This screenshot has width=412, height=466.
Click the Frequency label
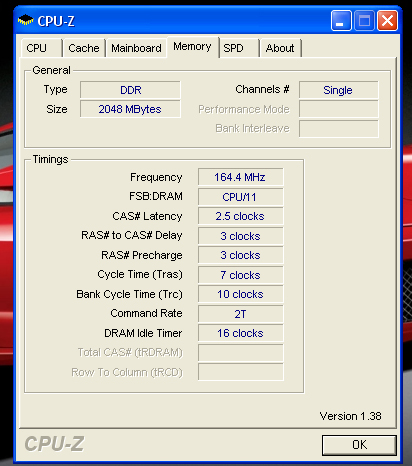click(x=156, y=177)
